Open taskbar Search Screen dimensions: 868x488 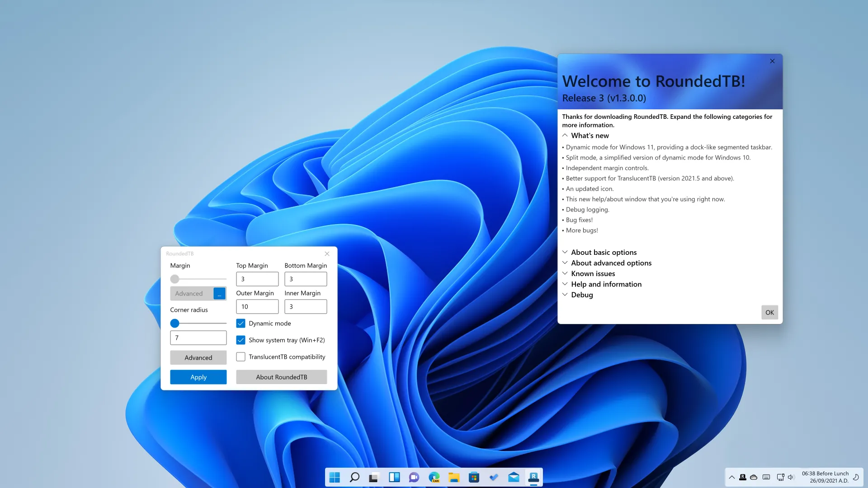coord(354,478)
